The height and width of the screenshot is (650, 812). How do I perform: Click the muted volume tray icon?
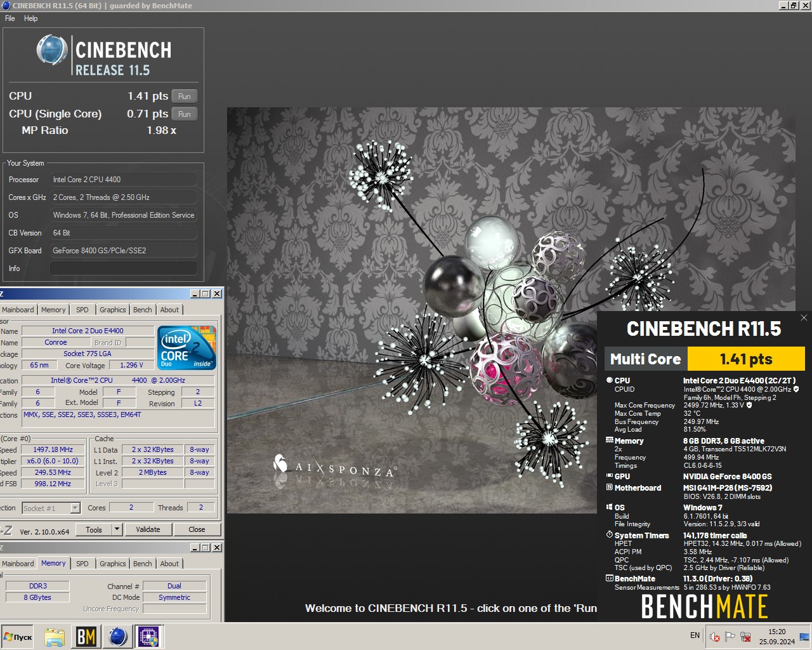715,637
